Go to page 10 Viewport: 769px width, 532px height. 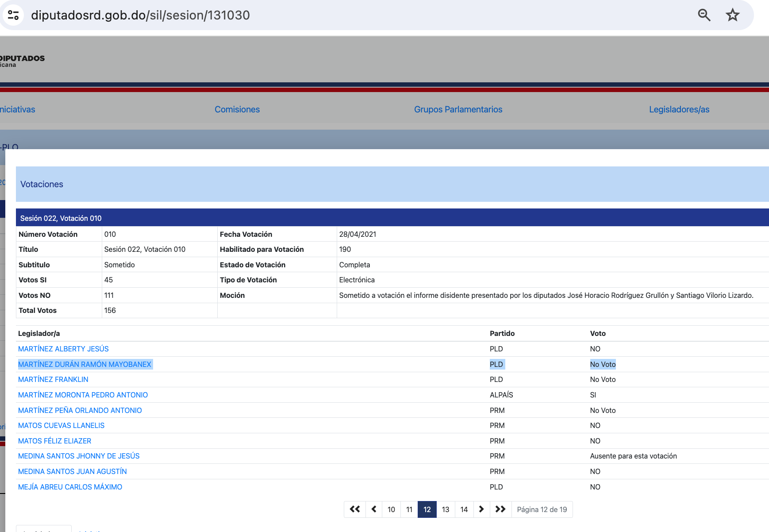[x=391, y=509]
